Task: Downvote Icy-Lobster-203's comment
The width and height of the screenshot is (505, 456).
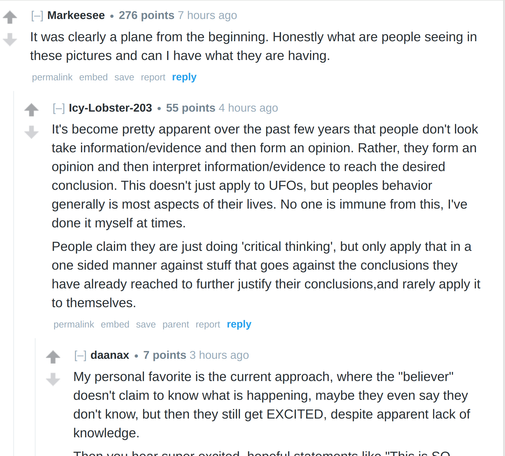Action: click(x=32, y=132)
